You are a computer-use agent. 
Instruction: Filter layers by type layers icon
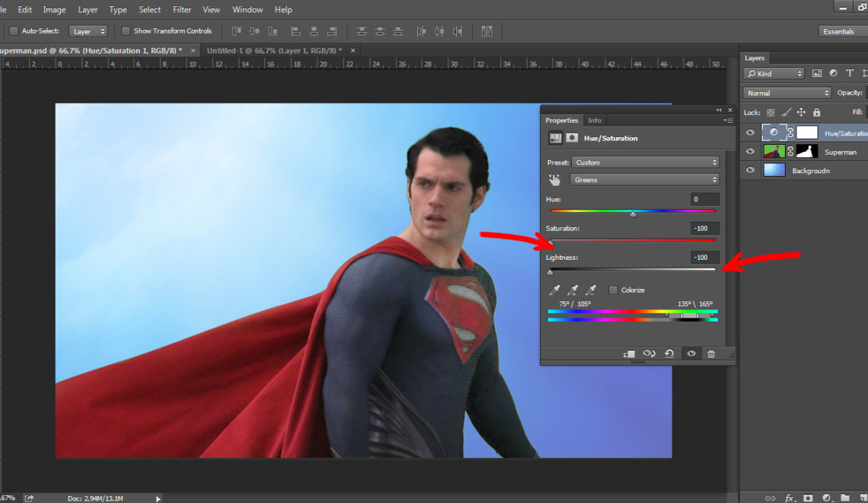pyautogui.click(x=850, y=73)
